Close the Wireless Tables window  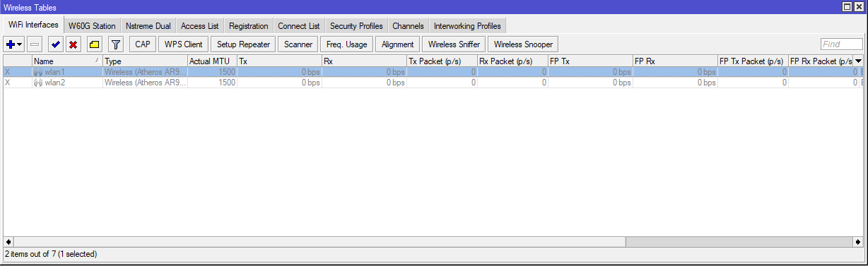(x=859, y=6)
